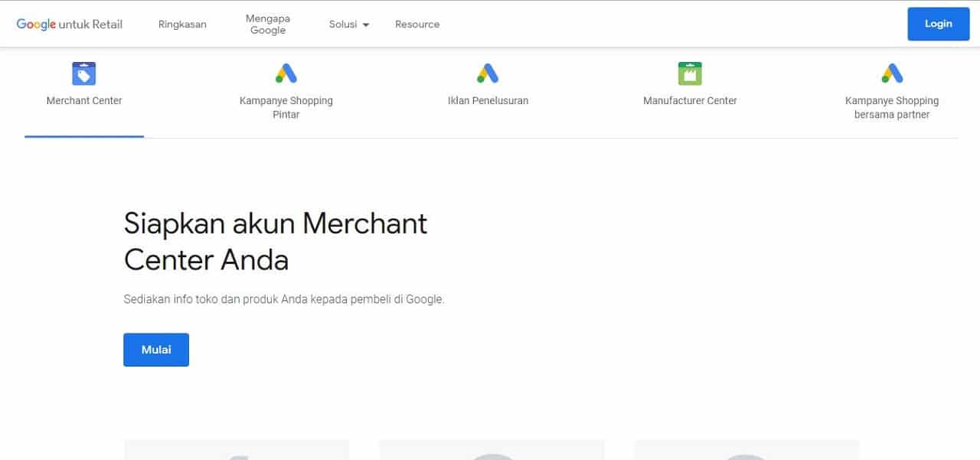The height and width of the screenshot is (460, 980).
Task: Click the Kampanye Shopping Pintar Google Ads icon
Action: [286, 73]
